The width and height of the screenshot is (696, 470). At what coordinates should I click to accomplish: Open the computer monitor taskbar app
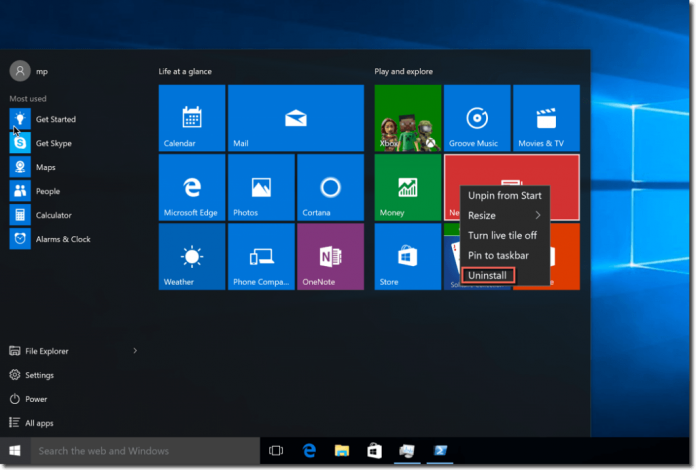[x=407, y=451]
